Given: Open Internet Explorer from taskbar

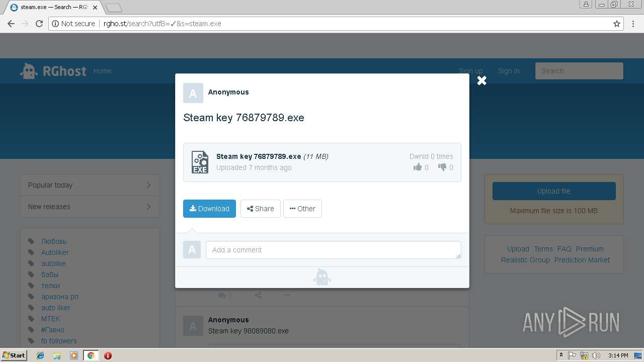Looking at the screenshot, I should (x=40, y=355).
